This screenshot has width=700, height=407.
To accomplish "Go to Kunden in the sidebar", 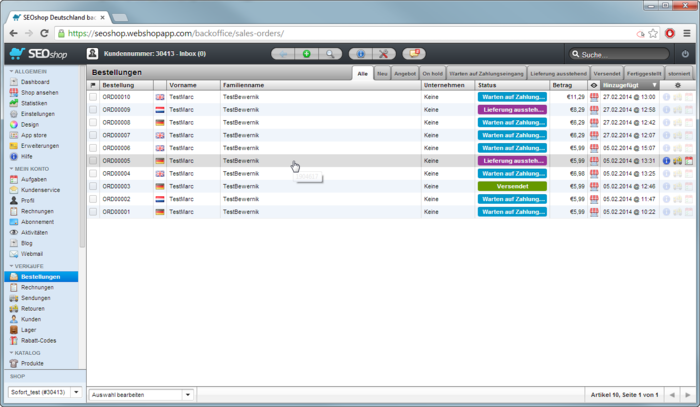I will point(31,319).
